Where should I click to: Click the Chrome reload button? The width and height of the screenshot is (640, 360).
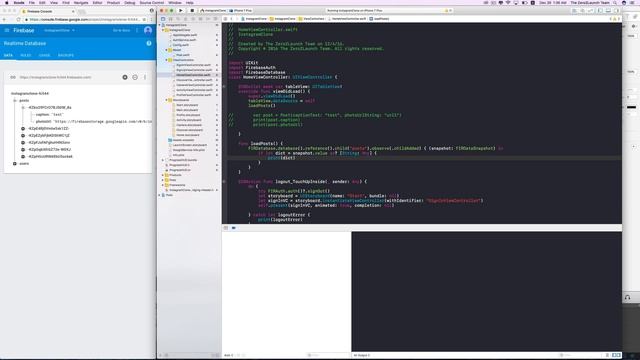[x=18, y=19]
